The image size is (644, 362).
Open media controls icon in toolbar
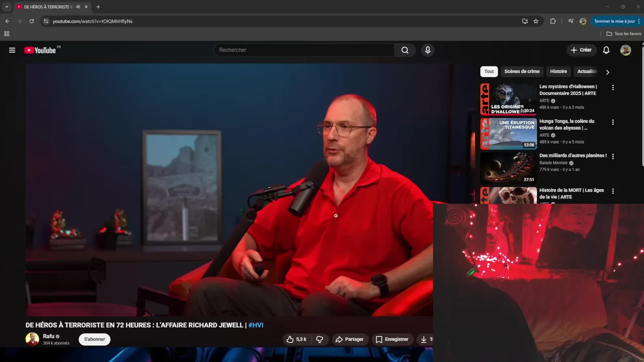pyautogui.click(x=571, y=21)
